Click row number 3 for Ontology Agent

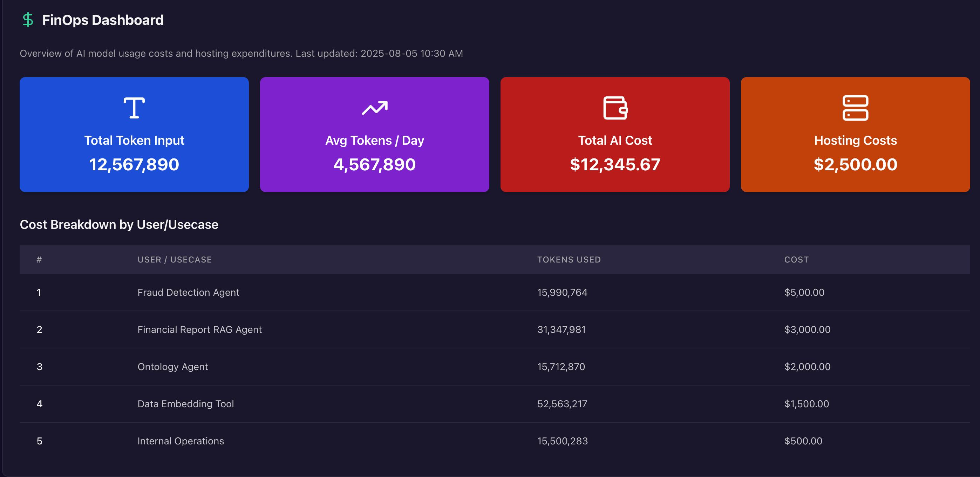coord(39,367)
